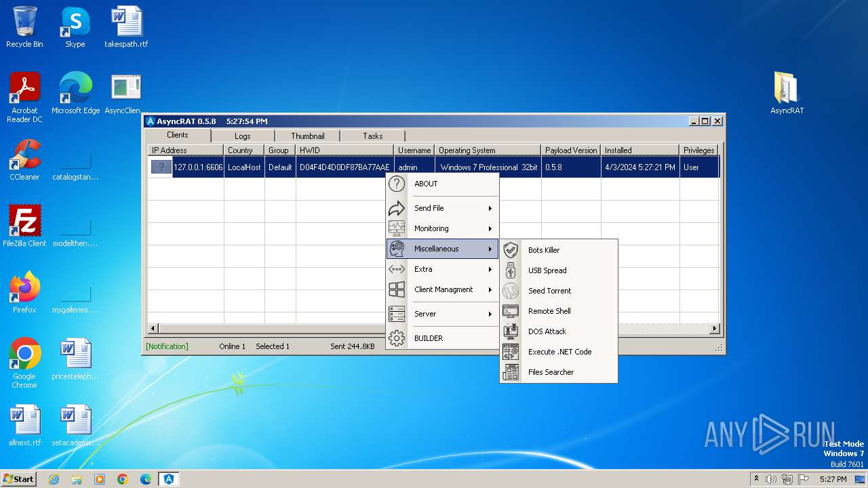Expand the Client Managment submenu arrow
This screenshot has width=868, height=488.
490,289
